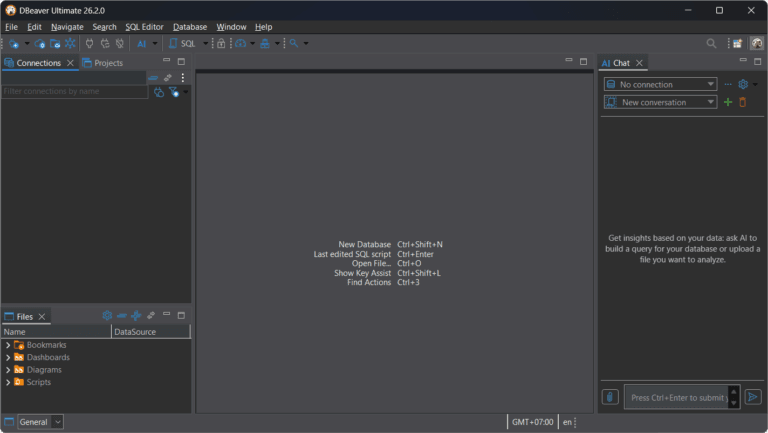This screenshot has width=768, height=433.
Task: Open dropdown arrow beside funnel filter icon
Action: 186,92
